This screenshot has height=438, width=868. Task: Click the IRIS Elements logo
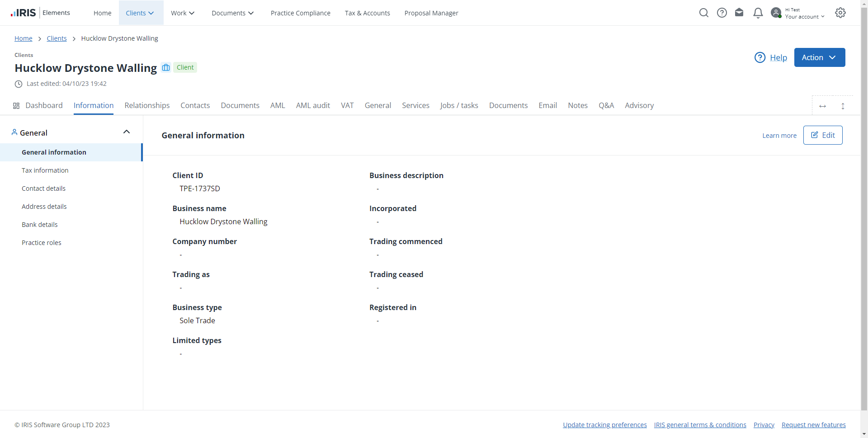point(40,13)
